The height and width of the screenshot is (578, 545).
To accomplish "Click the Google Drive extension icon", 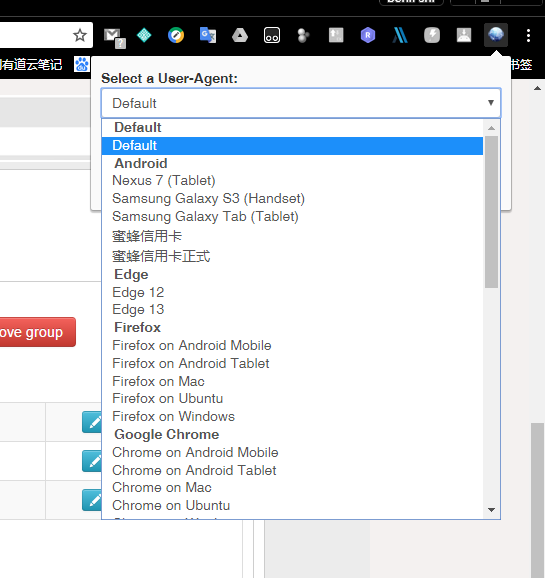I will 240,36.
